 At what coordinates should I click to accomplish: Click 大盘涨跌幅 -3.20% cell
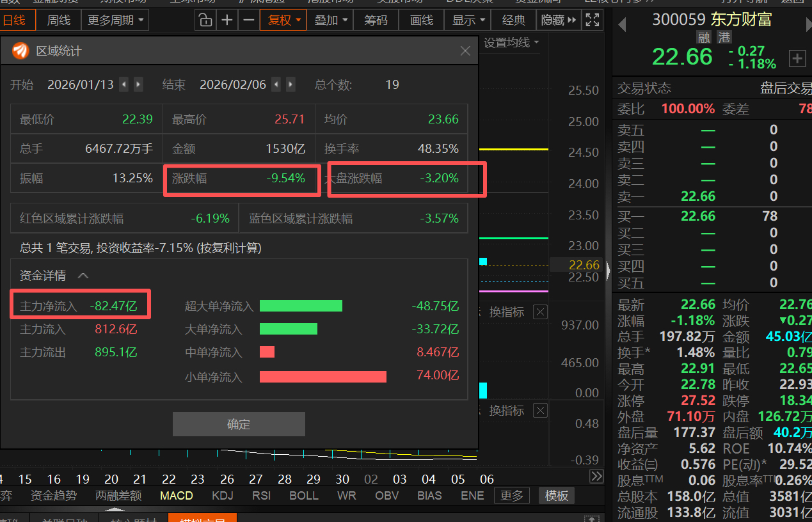[x=392, y=178]
